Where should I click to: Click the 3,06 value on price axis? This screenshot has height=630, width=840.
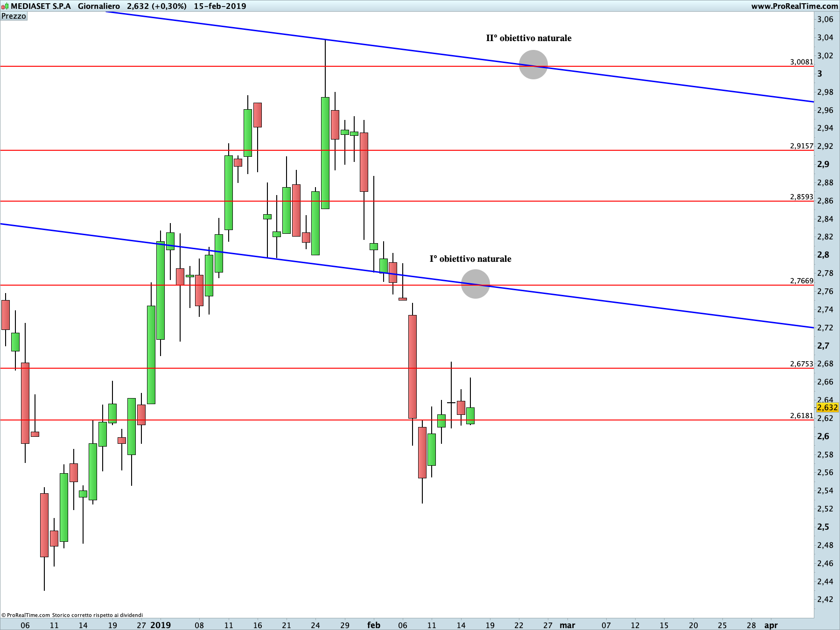[x=825, y=19]
